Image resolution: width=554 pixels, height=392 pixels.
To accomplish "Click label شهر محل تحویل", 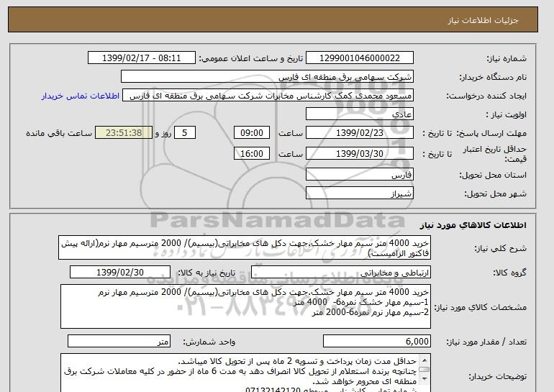I will click(495, 193).
